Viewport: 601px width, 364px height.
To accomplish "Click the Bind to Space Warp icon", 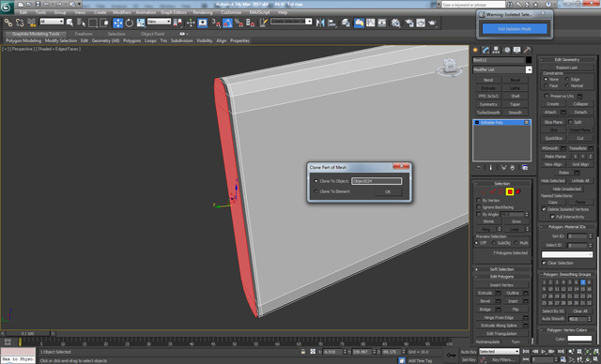I will (31, 23).
